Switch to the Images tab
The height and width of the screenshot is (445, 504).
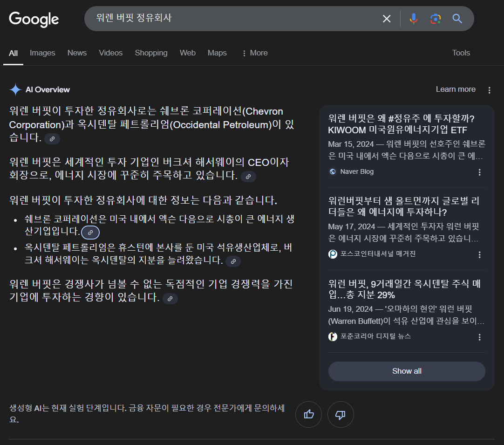click(42, 53)
